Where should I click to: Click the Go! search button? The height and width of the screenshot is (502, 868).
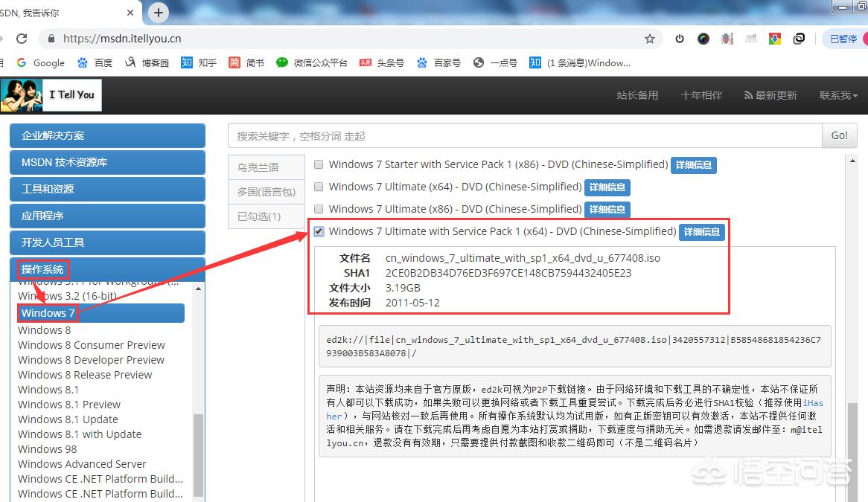[x=839, y=135]
